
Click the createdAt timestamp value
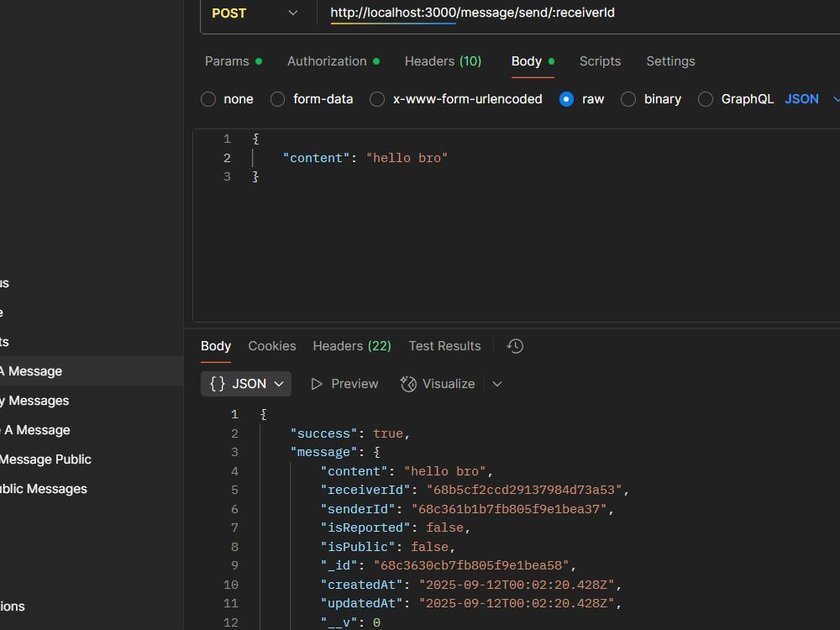pos(517,585)
